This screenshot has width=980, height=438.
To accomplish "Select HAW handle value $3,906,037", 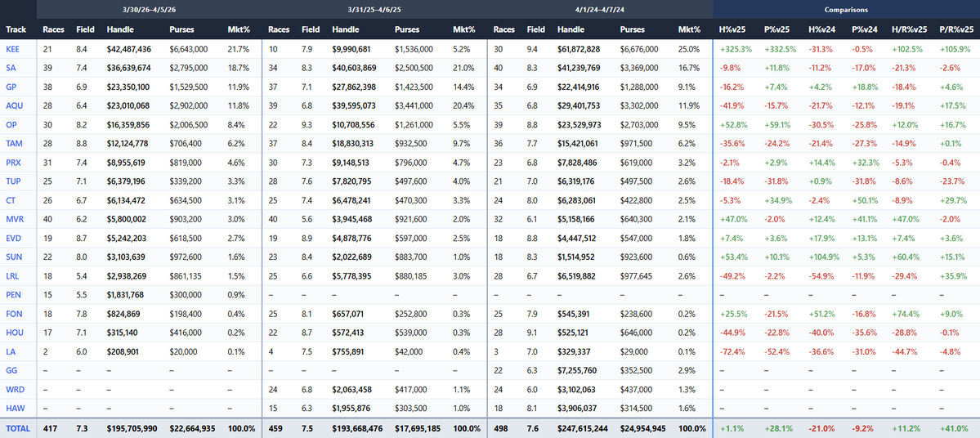I will tap(577, 408).
